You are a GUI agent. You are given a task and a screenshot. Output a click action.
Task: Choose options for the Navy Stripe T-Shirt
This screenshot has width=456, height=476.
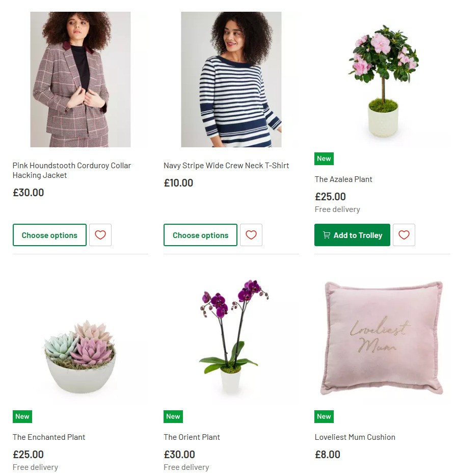tap(200, 235)
